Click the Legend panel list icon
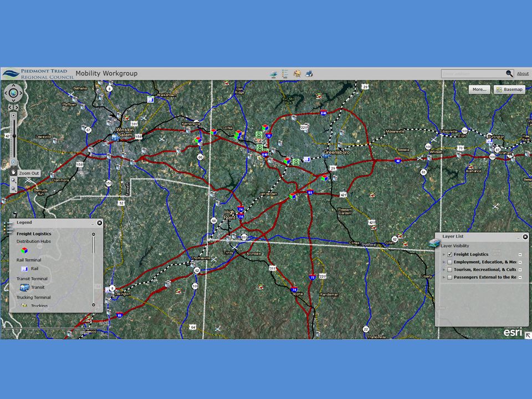532x399 pixels. pyautogui.click(x=8, y=227)
